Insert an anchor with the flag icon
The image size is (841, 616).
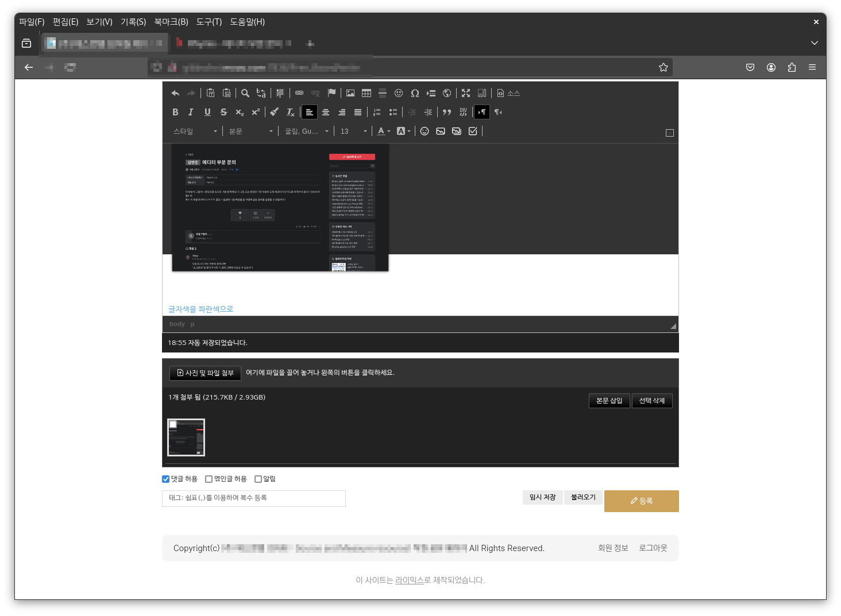331,93
